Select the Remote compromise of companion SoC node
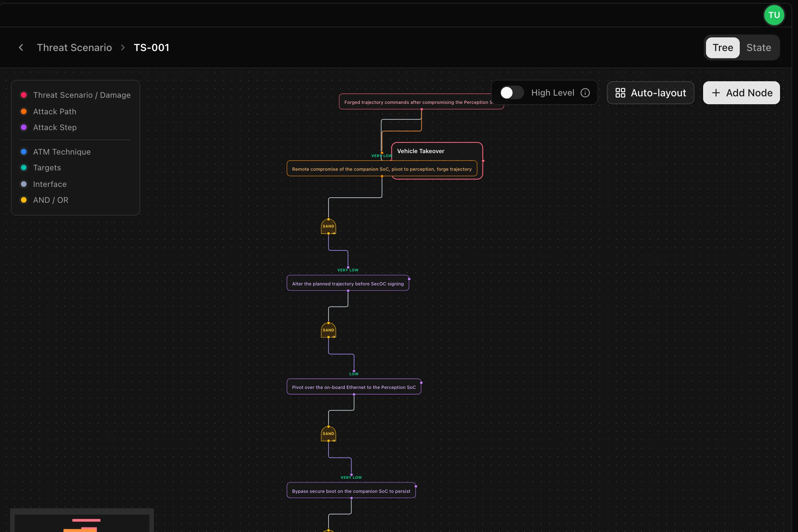Image resolution: width=798 pixels, height=532 pixels. coord(382,169)
